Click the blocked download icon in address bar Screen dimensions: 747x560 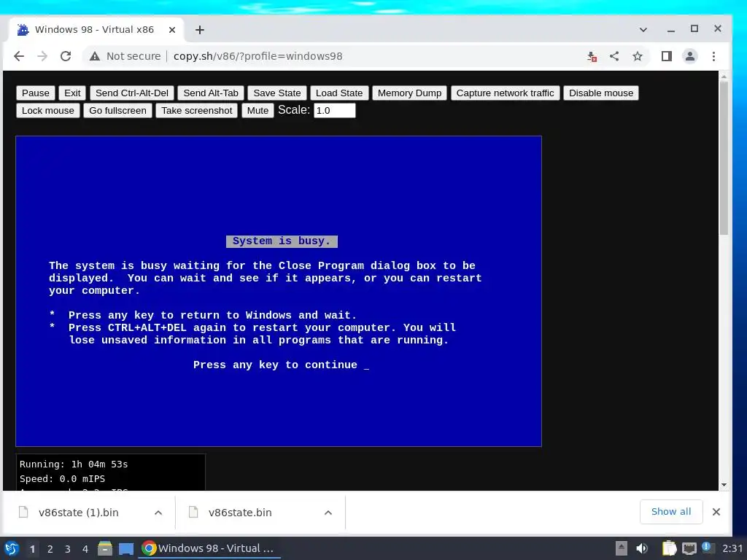592,56
